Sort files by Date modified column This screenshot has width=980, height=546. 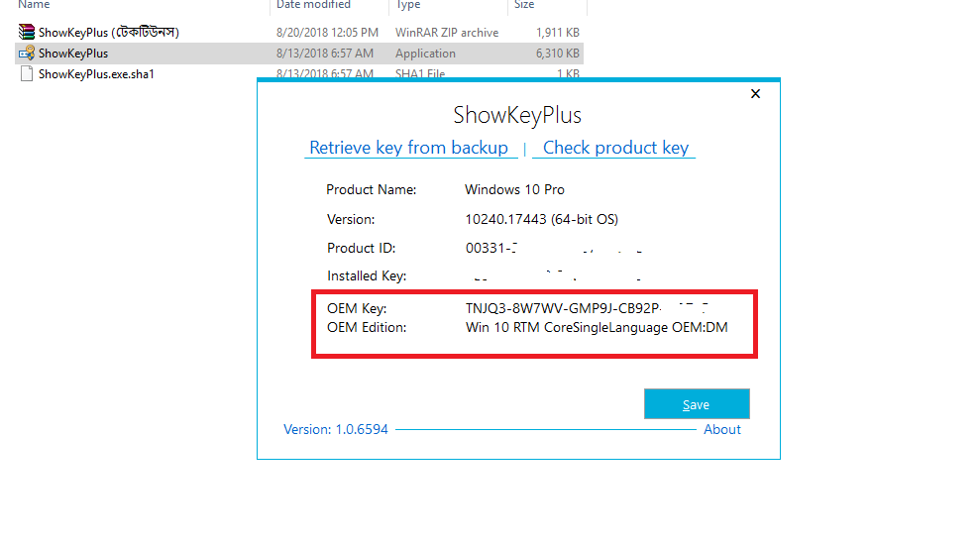pos(313,5)
